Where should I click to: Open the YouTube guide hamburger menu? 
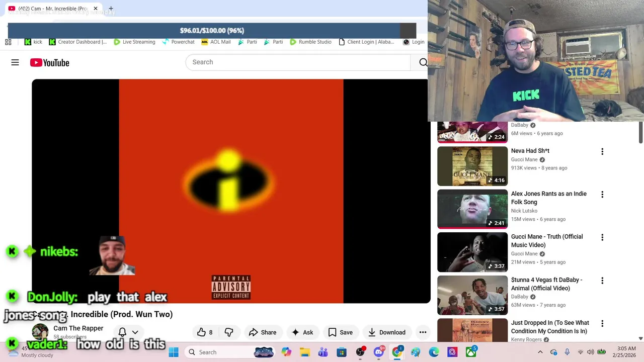click(x=15, y=62)
